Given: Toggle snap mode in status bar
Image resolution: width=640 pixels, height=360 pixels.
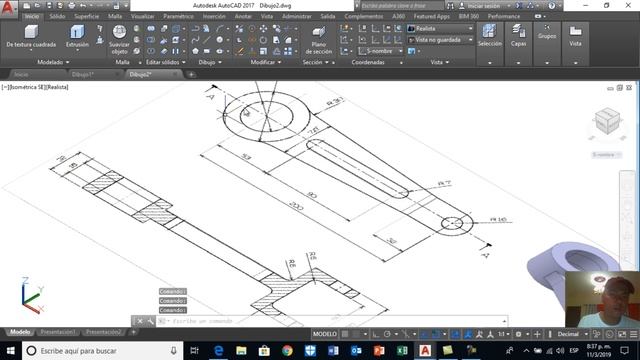Looking at the screenshot, I should (357, 334).
